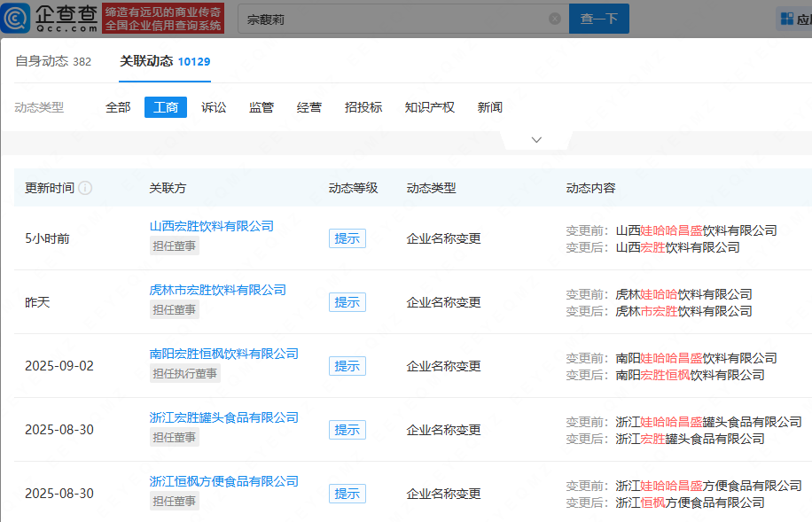This screenshot has width=812, height=522.
Task: Click 虎林娃哈哈饮料有限公司 old name
Action: [x=683, y=294]
